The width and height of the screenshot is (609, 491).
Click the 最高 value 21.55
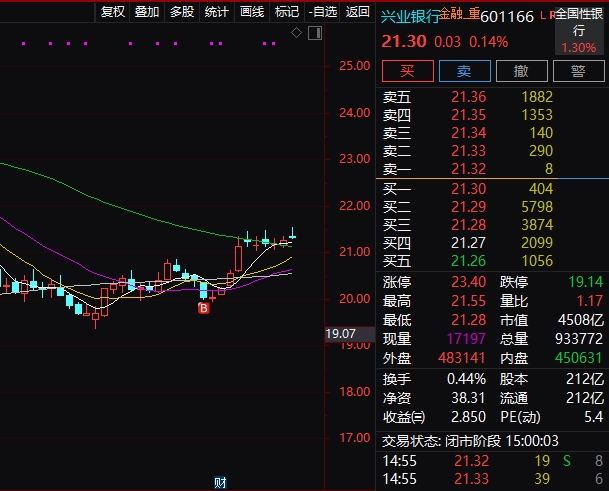pos(468,301)
